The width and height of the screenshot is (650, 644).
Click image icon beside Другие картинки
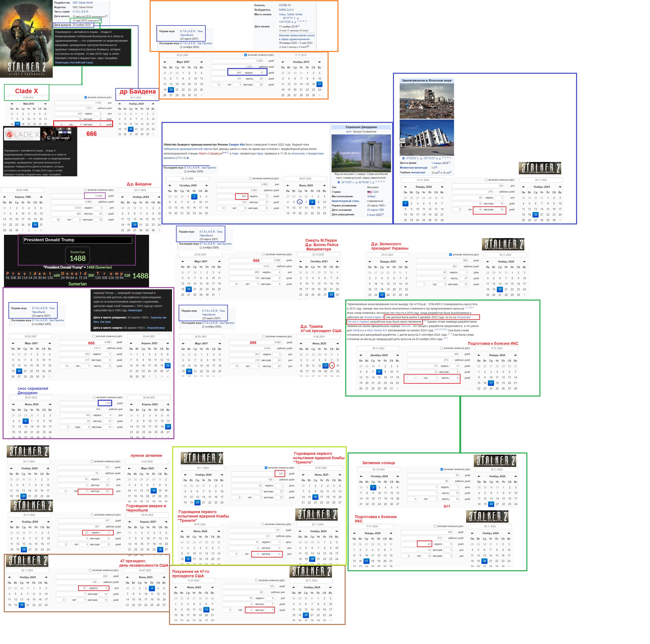[x=49, y=138]
